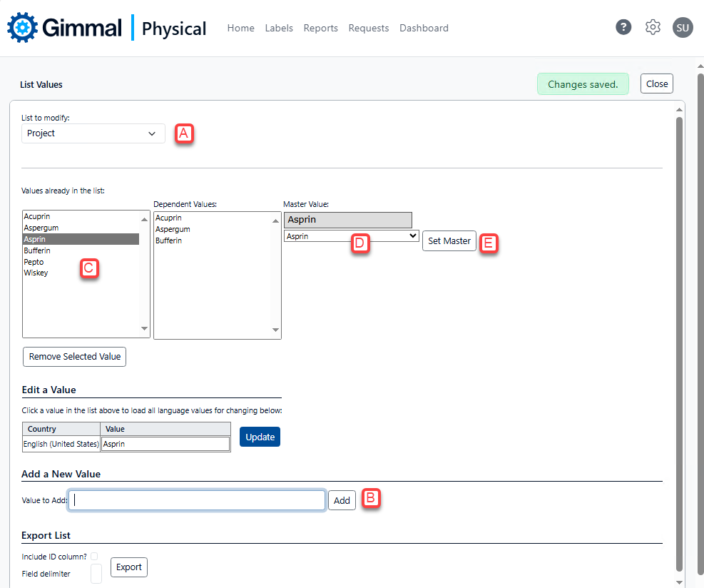
Task: Click the Gimmal gear logo
Action: coord(22,28)
